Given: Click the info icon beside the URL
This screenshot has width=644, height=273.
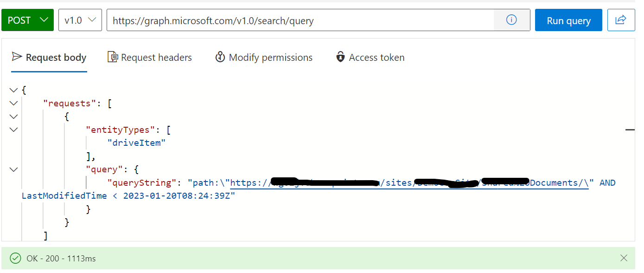Looking at the screenshot, I should tap(511, 19).
